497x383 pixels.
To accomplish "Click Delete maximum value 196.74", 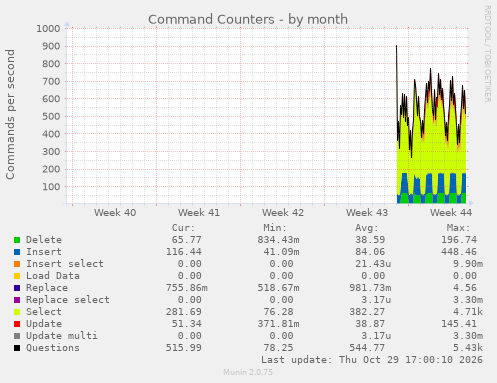I will (x=459, y=240).
